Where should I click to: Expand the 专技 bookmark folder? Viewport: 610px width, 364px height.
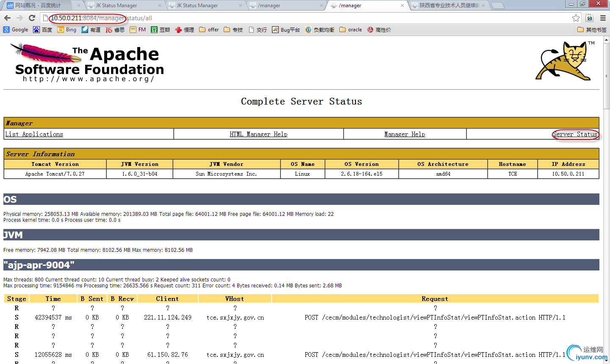click(x=233, y=30)
